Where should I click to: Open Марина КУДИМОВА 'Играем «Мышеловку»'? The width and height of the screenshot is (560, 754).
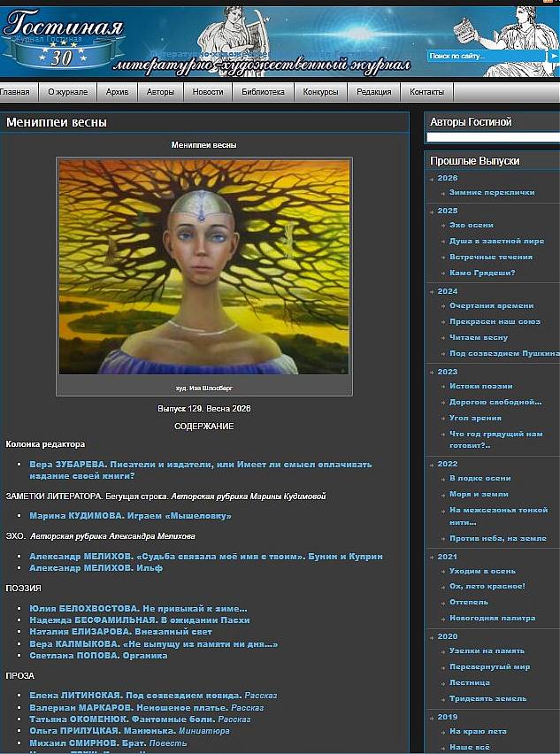pyautogui.click(x=130, y=515)
